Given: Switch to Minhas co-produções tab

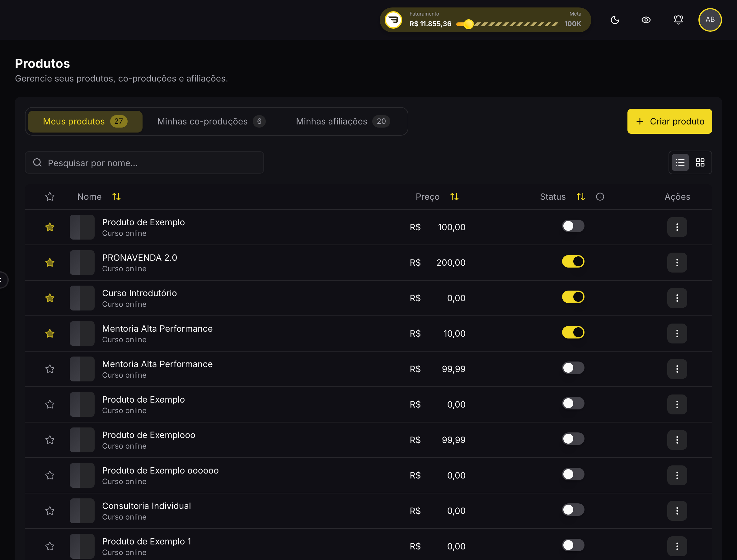Looking at the screenshot, I should 211,121.
